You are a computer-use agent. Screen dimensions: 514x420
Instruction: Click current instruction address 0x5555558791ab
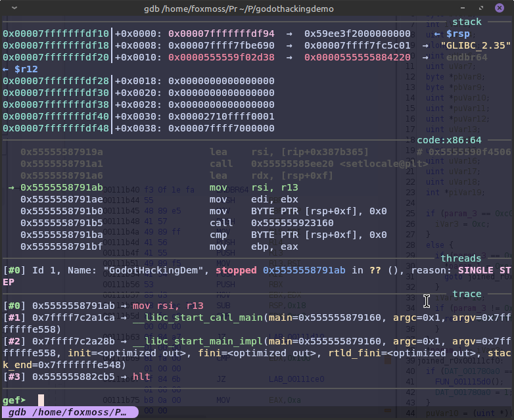coord(62,187)
